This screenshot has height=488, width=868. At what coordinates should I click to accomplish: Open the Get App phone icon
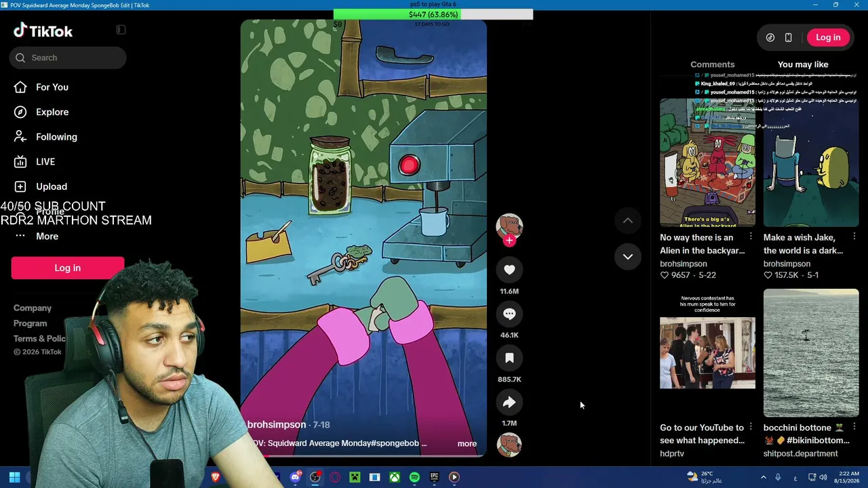coord(788,37)
